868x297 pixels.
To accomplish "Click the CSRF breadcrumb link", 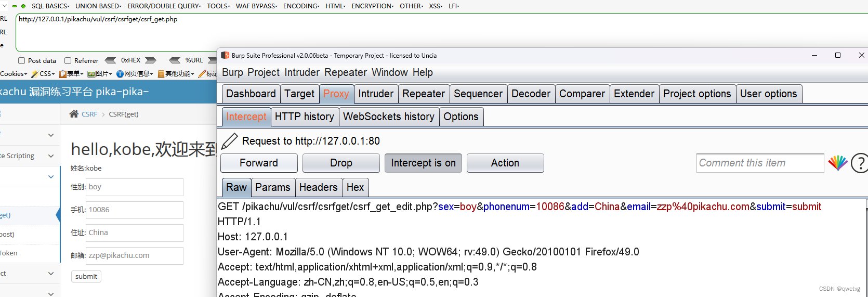I will click(x=89, y=114).
